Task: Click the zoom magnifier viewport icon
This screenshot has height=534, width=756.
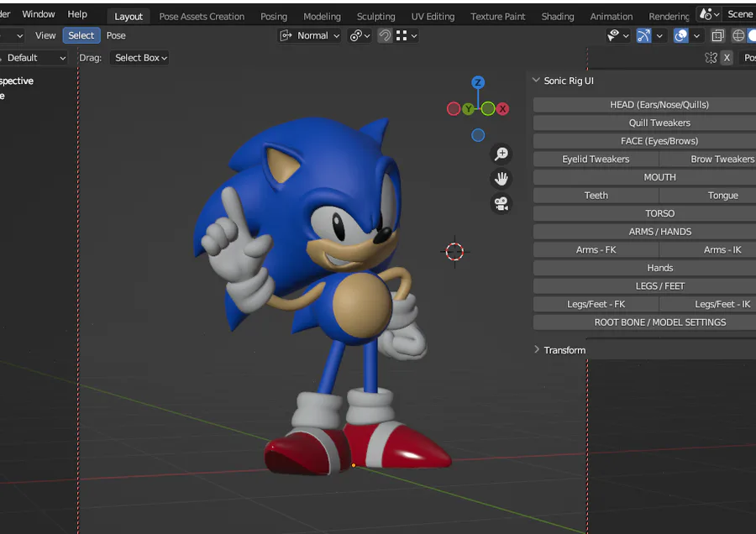Action: pos(501,154)
